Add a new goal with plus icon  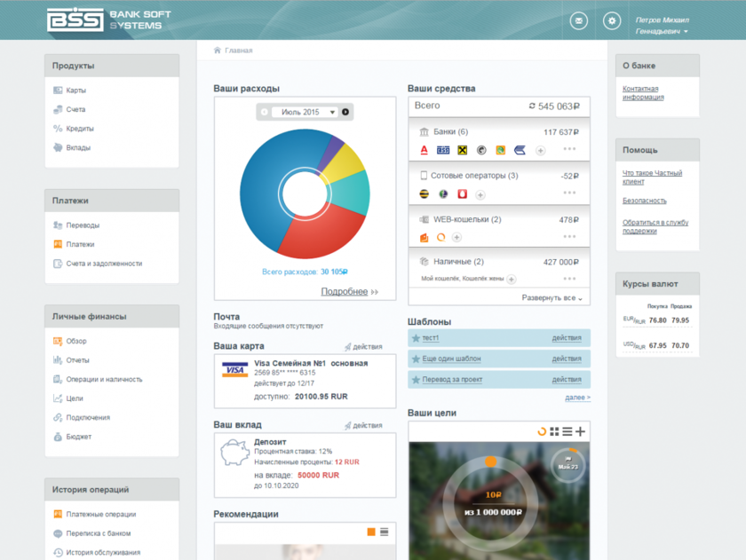click(581, 431)
